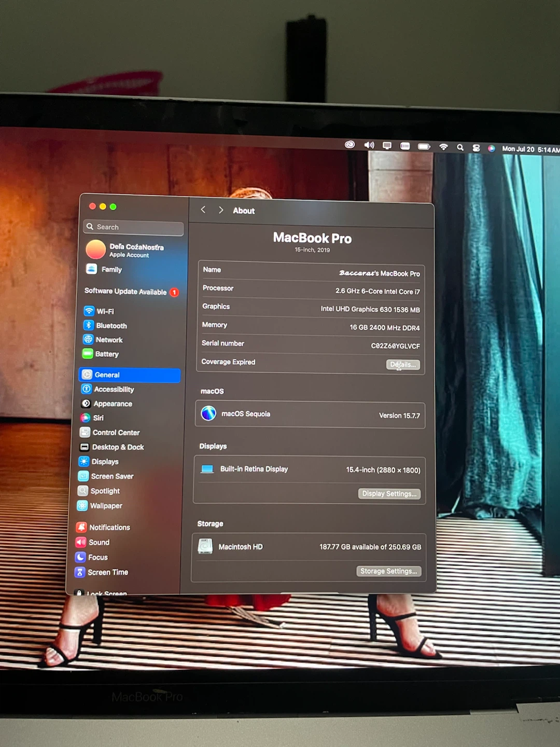Open Battery settings in sidebar
The image size is (560, 747).
tap(101, 354)
